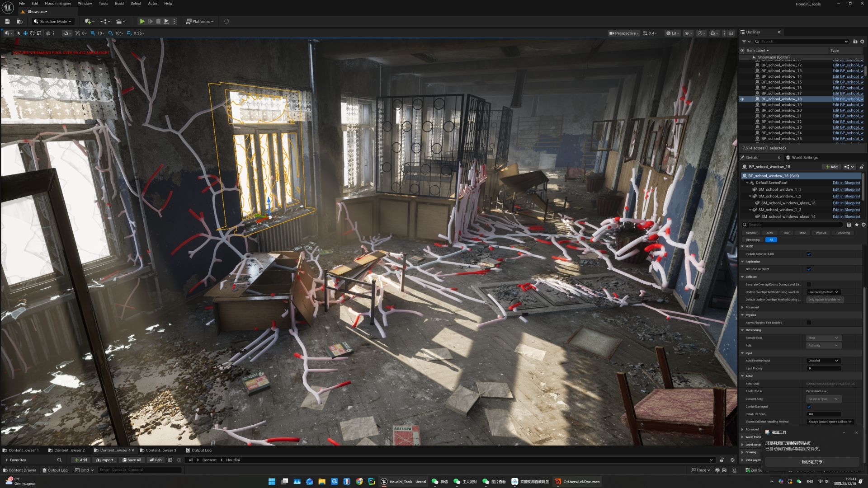Open the Content Drawer

pyautogui.click(x=19, y=470)
